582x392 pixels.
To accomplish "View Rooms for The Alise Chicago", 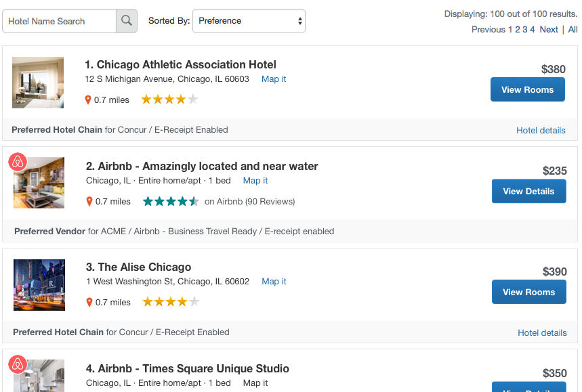I will (529, 292).
